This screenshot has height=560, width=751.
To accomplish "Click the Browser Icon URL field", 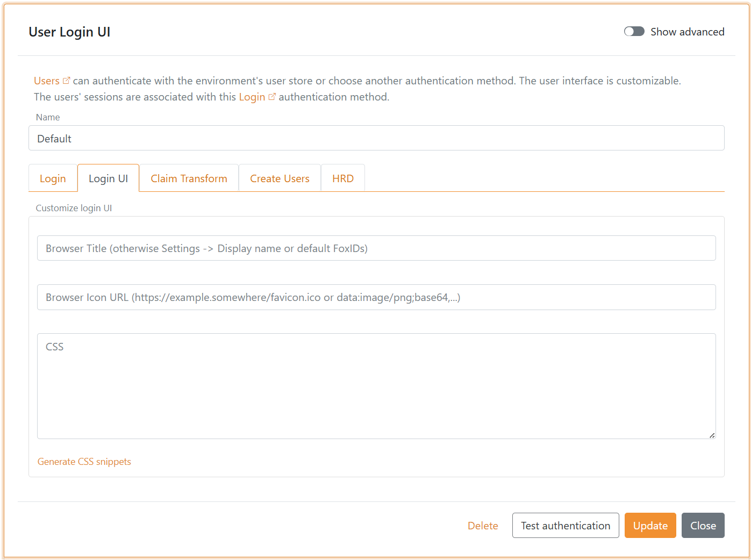I will (x=376, y=297).
